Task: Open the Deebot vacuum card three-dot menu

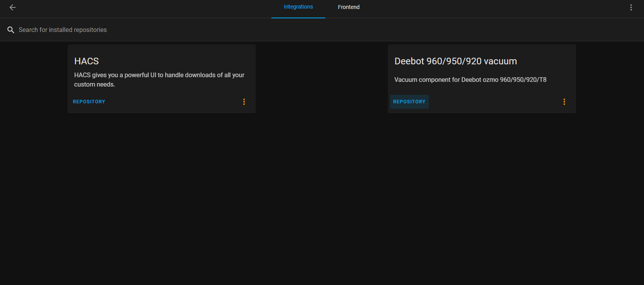Action: (x=564, y=102)
